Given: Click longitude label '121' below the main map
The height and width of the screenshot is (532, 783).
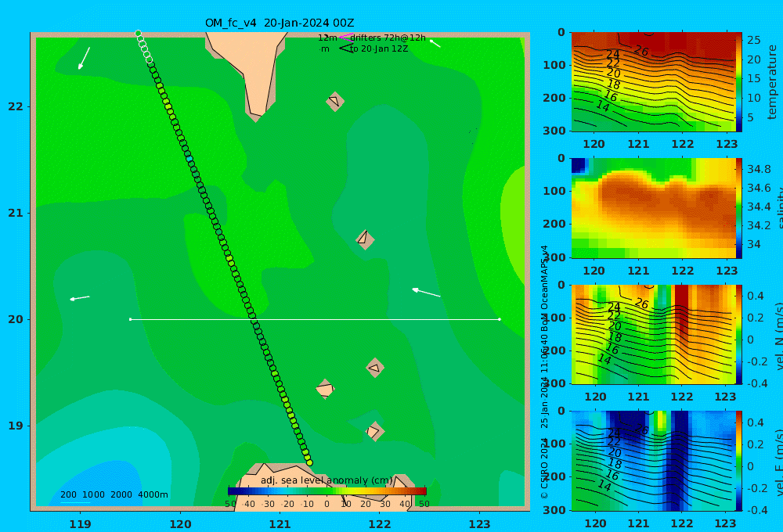Looking at the screenshot, I should click(280, 524).
